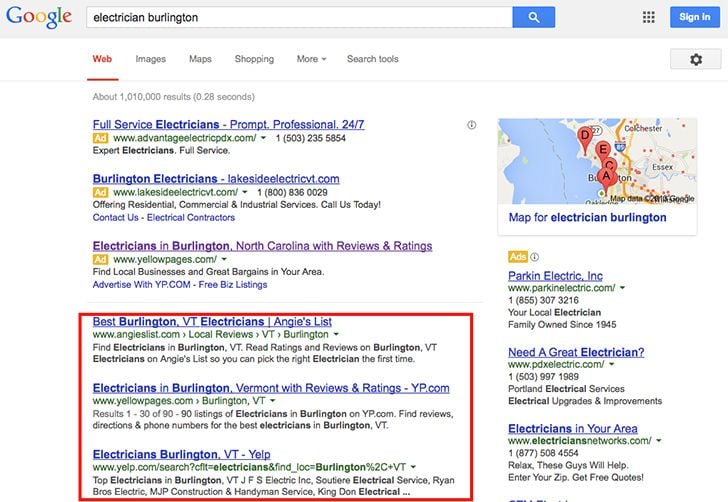Open Need A Great Electrician? ad
Viewport: 728px width, 502px height.
pyautogui.click(x=576, y=352)
